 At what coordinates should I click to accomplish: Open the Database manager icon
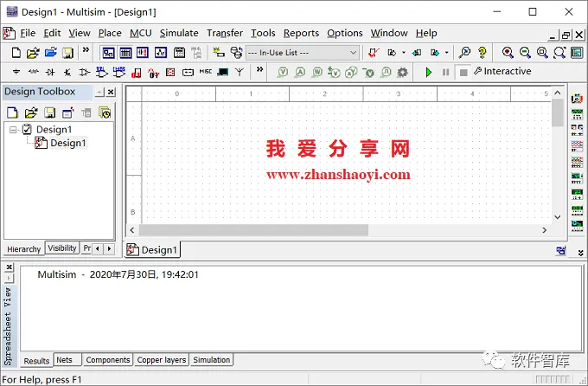click(x=236, y=53)
